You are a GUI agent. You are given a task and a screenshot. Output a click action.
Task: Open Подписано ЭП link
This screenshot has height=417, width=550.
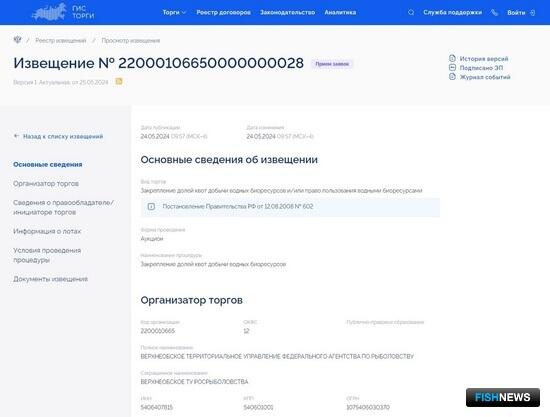[x=481, y=68]
